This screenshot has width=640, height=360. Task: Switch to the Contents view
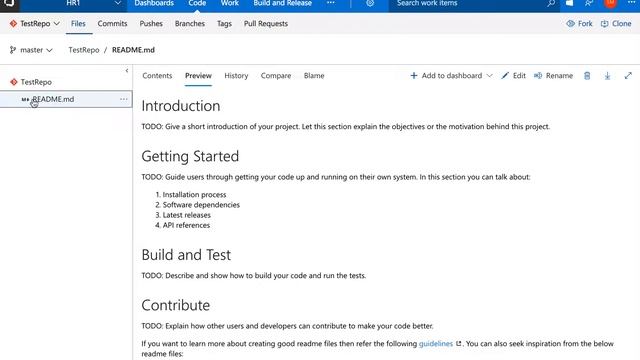click(x=157, y=76)
